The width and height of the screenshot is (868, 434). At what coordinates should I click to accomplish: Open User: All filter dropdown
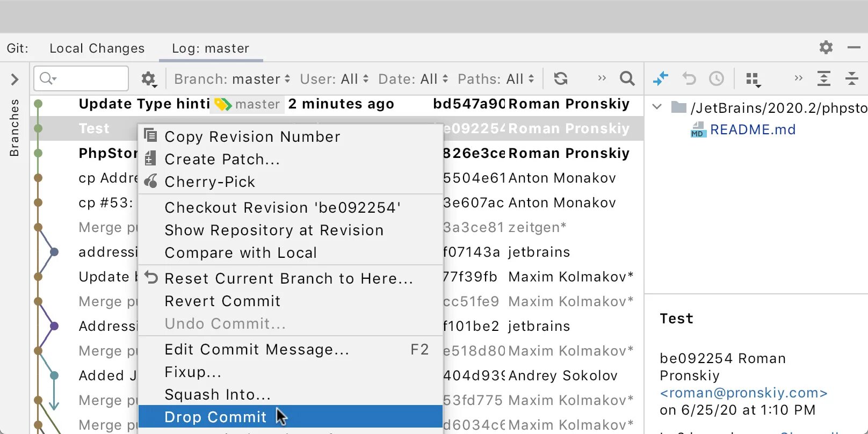334,79
